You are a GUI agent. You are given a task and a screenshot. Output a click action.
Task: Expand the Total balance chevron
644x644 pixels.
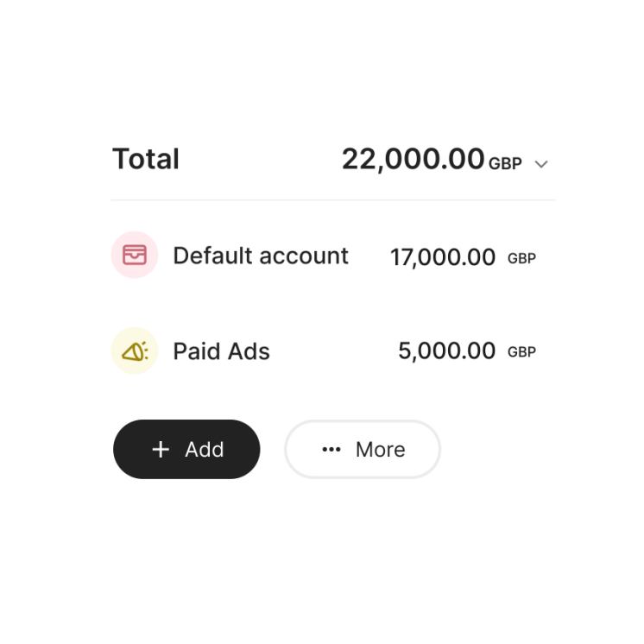pyautogui.click(x=541, y=164)
